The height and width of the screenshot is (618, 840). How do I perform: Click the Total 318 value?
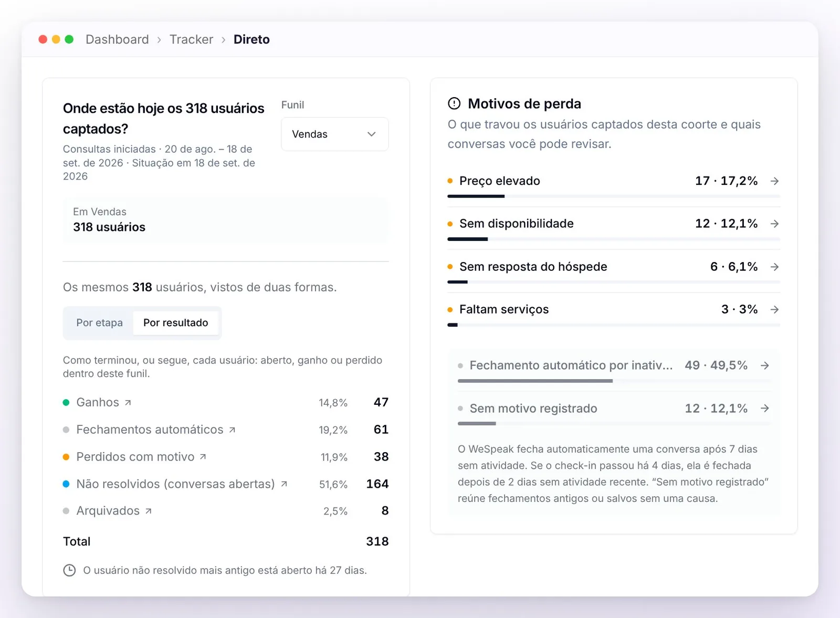pyautogui.click(x=377, y=542)
